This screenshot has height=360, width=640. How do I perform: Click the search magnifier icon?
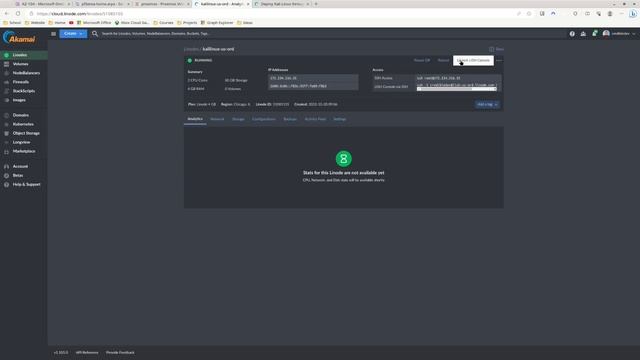pos(95,33)
